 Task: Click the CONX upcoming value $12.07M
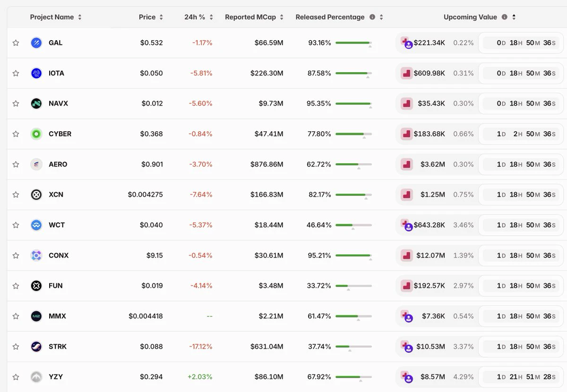pyautogui.click(x=431, y=256)
